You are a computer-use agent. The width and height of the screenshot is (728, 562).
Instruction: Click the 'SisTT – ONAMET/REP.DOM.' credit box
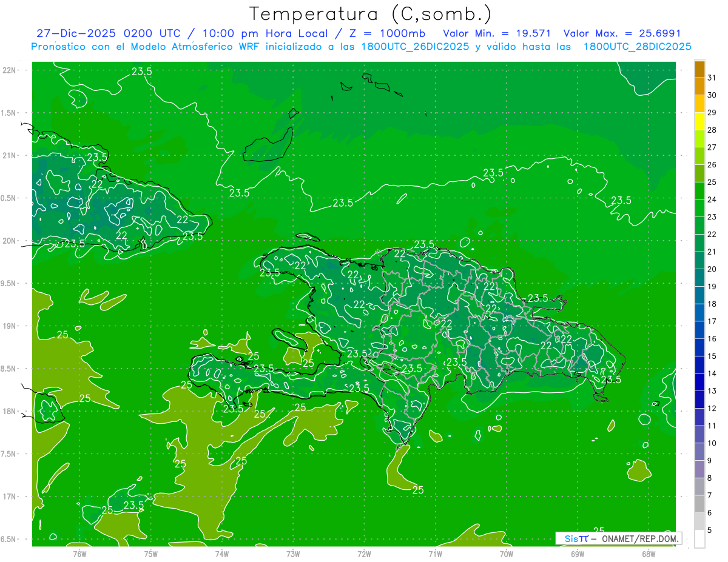[x=619, y=538]
